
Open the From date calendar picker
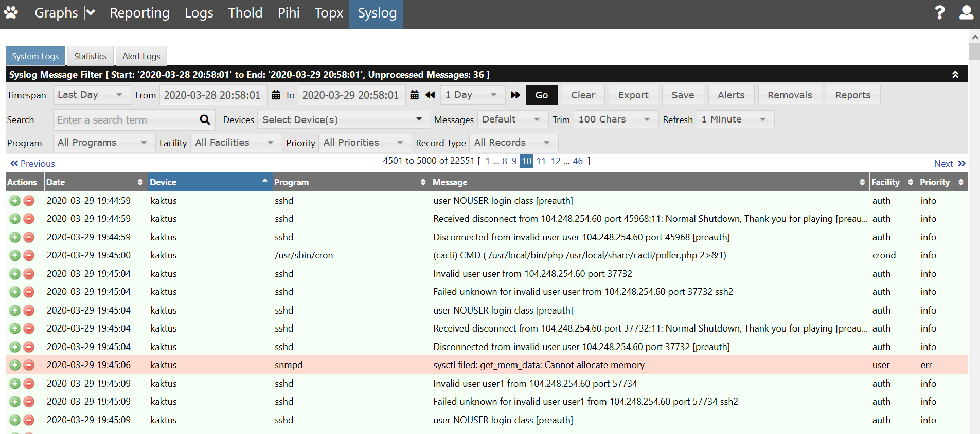click(276, 95)
